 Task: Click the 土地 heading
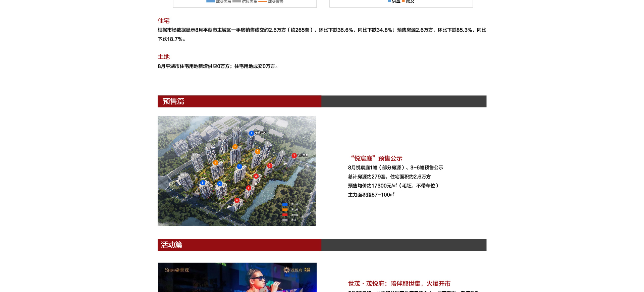point(164,57)
